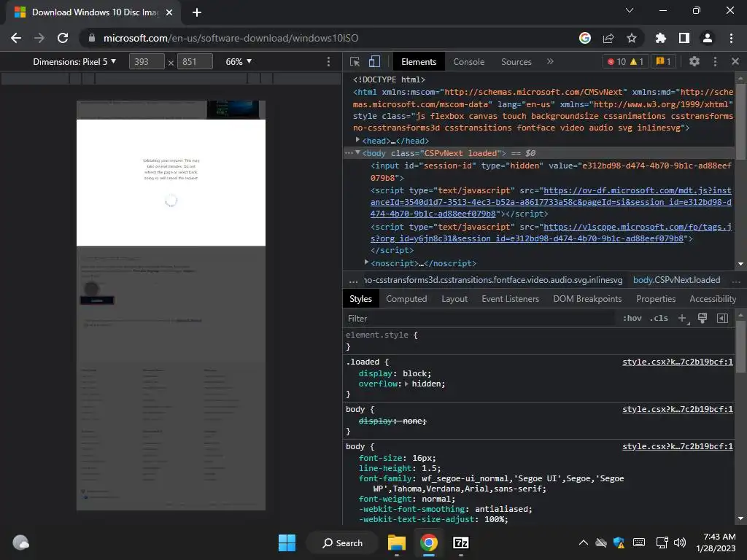This screenshot has width=747, height=560.
Task: Toggle the :hov element state panel
Action: (632, 318)
